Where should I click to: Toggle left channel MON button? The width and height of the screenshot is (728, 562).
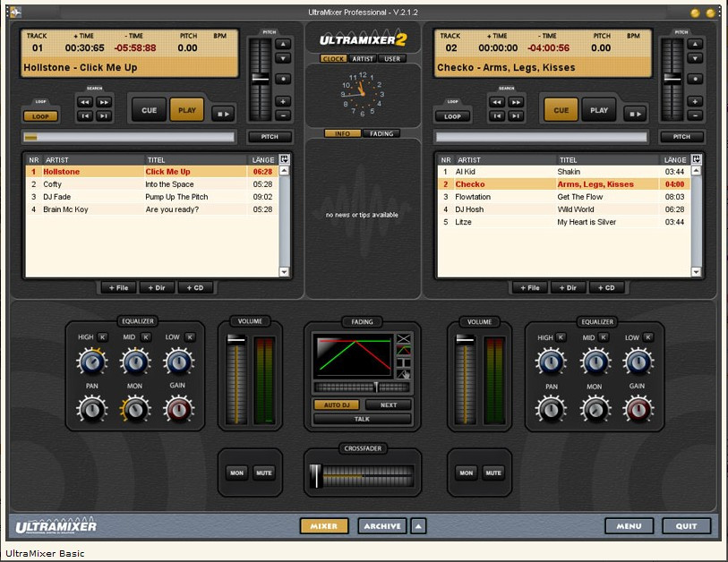coord(236,473)
